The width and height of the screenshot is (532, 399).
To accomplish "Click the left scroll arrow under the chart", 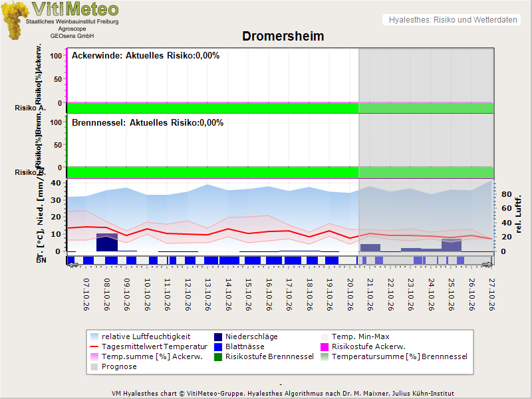I will [x=72, y=265].
